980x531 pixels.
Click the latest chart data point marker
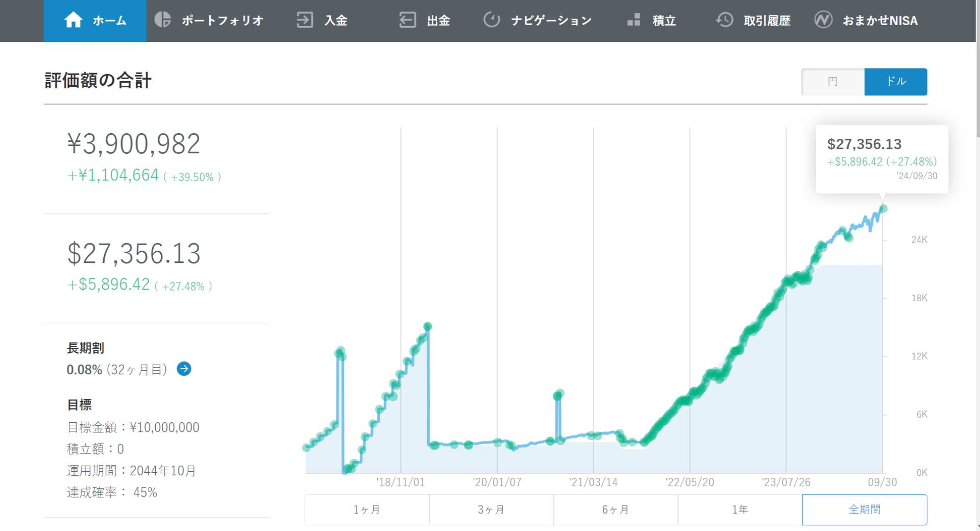[x=883, y=208]
